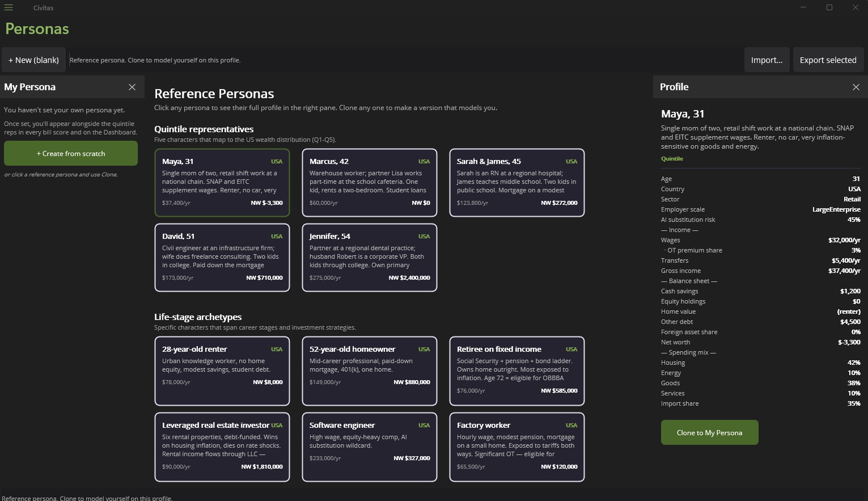The width and height of the screenshot is (868, 501).
Task: Open David, 51 persona profile
Action: point(222,258)
